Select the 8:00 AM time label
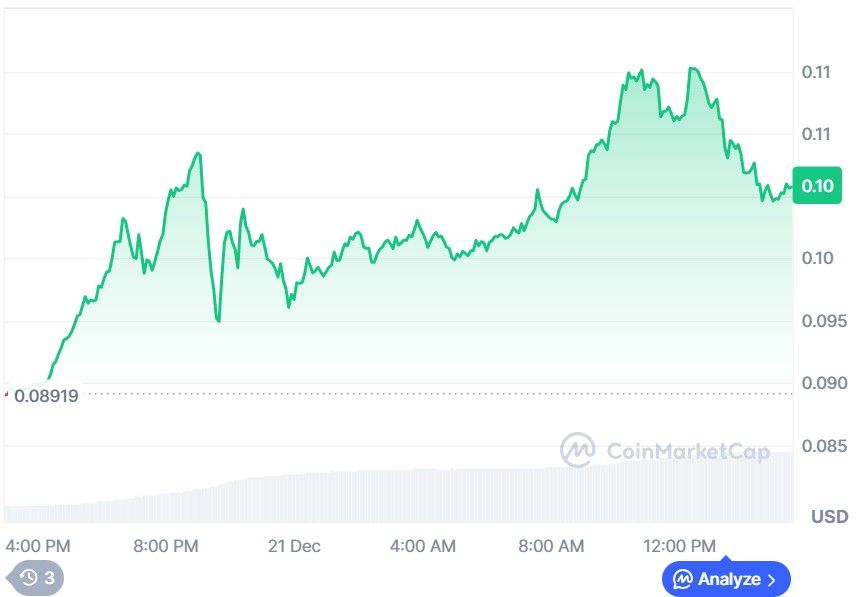The height and width of the screenshot is (597, 856). tap(551, 546)
